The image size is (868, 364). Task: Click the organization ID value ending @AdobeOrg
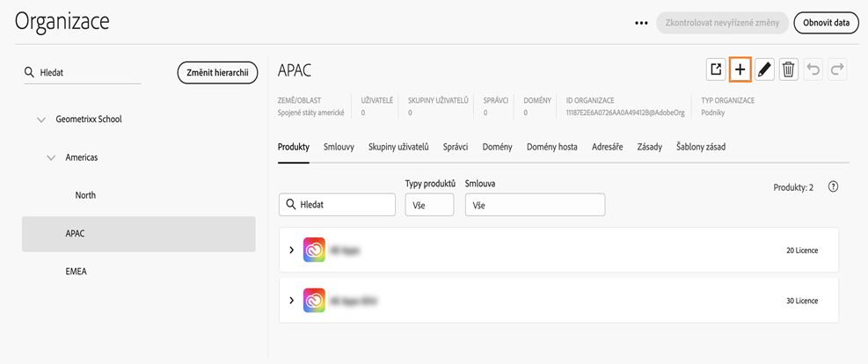click(x=625, y=113)
